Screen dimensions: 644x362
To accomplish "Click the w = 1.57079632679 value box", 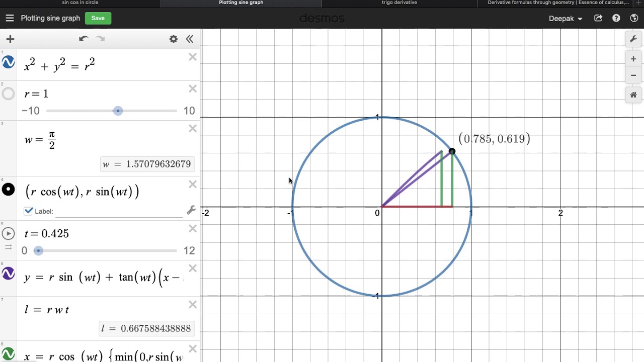I will coord(147,164).
